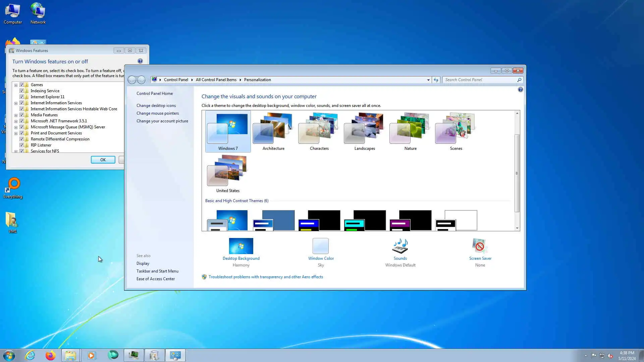Toggle the RIP Listener checkbox
644x362 pixels.
pos(22,145)
